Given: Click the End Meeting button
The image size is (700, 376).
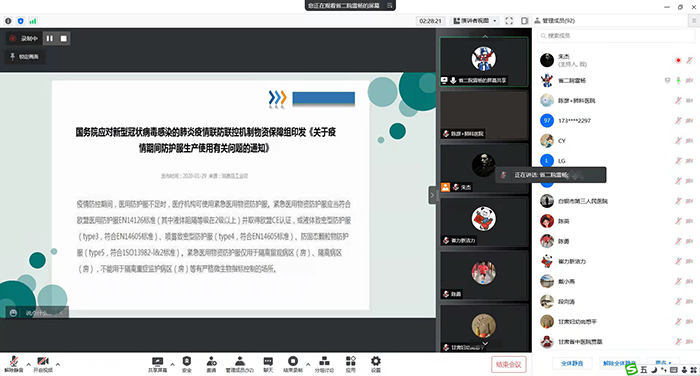Looking at the screenshot, I should [509, 364].
